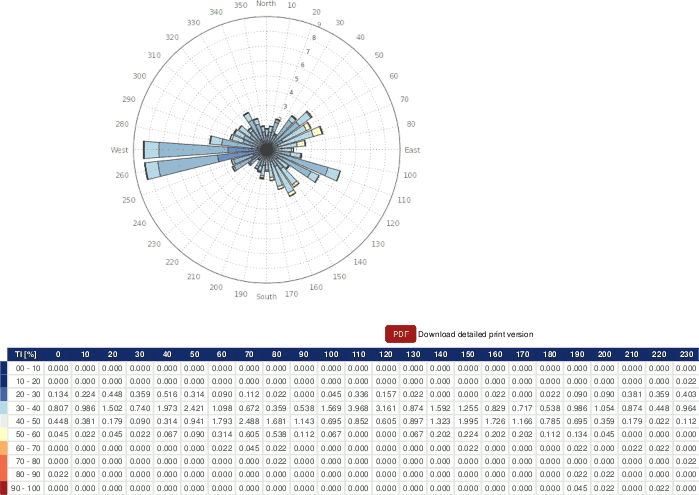Click the center hub of the wind rose

[266, 149]
